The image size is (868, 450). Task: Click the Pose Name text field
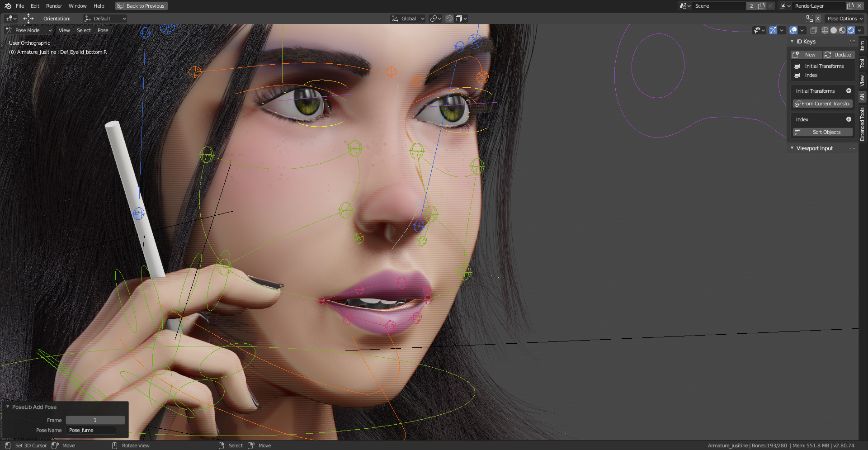click(x=91, y=430)
